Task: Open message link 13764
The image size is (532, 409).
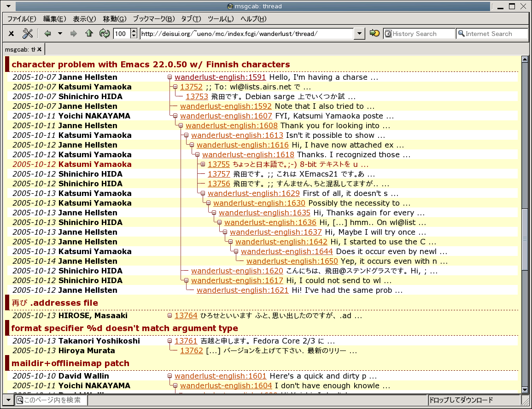Action: tap(186, 316)
